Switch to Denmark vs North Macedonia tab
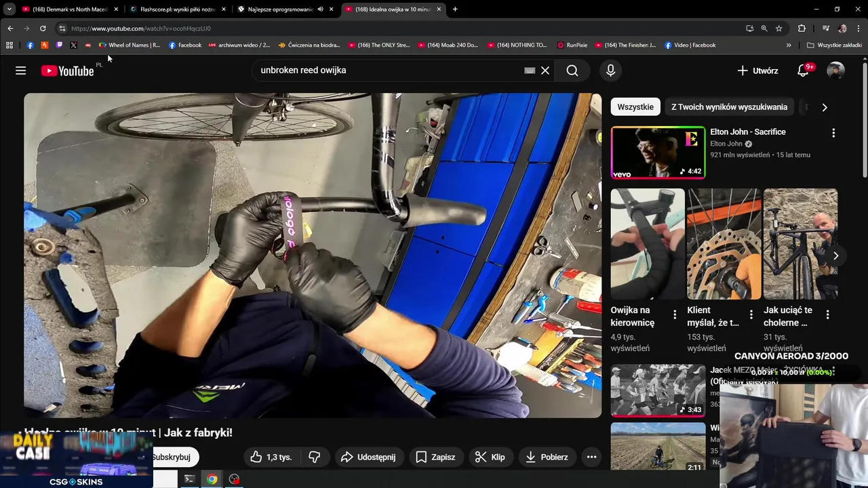Image resolution: width=868 pixels, height=488 pixels. 68,9
